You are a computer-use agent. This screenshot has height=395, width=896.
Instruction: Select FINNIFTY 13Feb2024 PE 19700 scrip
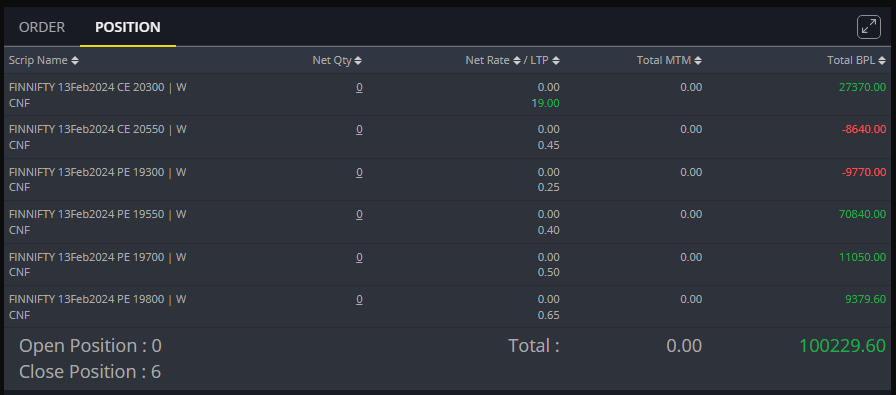pyautogui.click(x=98, y=257)
